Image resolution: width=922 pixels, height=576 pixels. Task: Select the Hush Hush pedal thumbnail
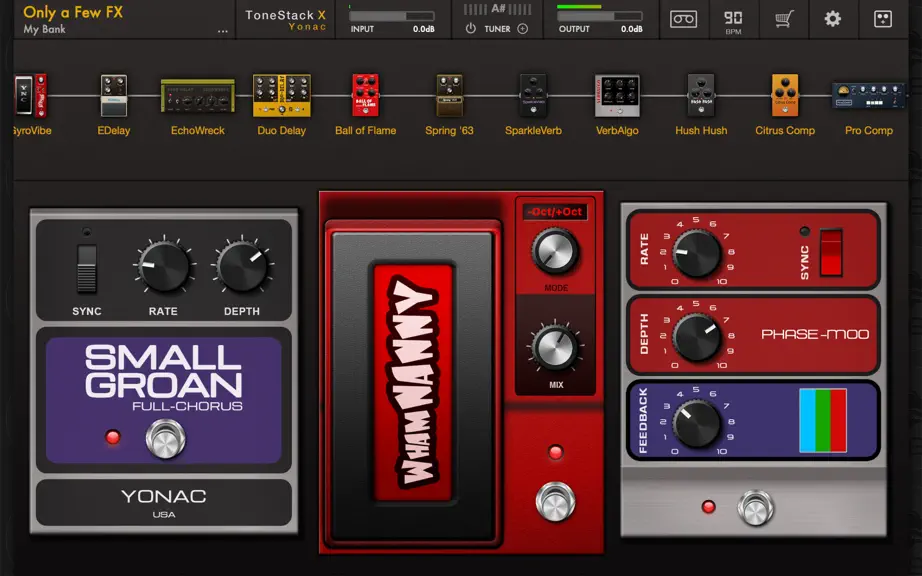(x=701, y=95)
